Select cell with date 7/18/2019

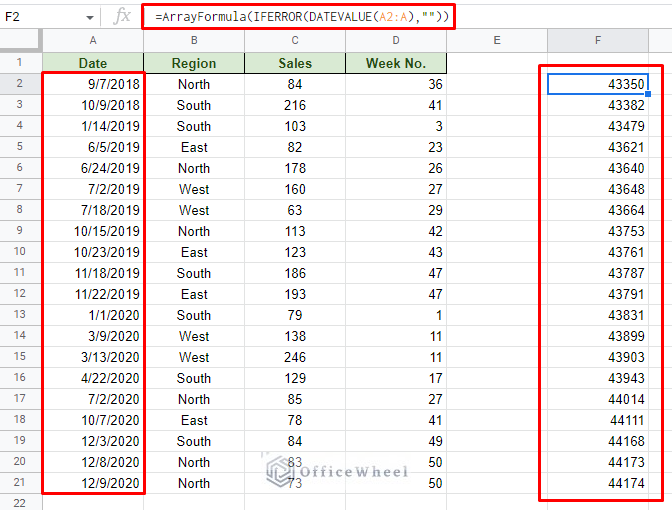pyautogui.click(x=93, y=210)
